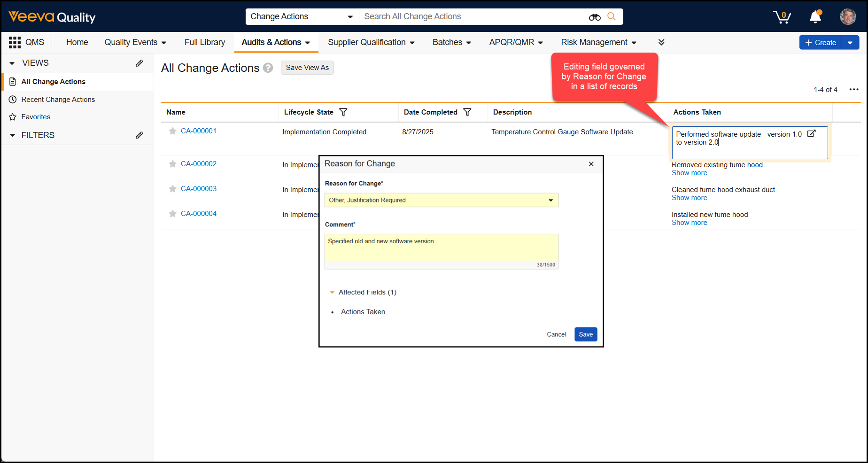Collapse the Affected Fields section
868x463 pixels.
coord(333,292)
